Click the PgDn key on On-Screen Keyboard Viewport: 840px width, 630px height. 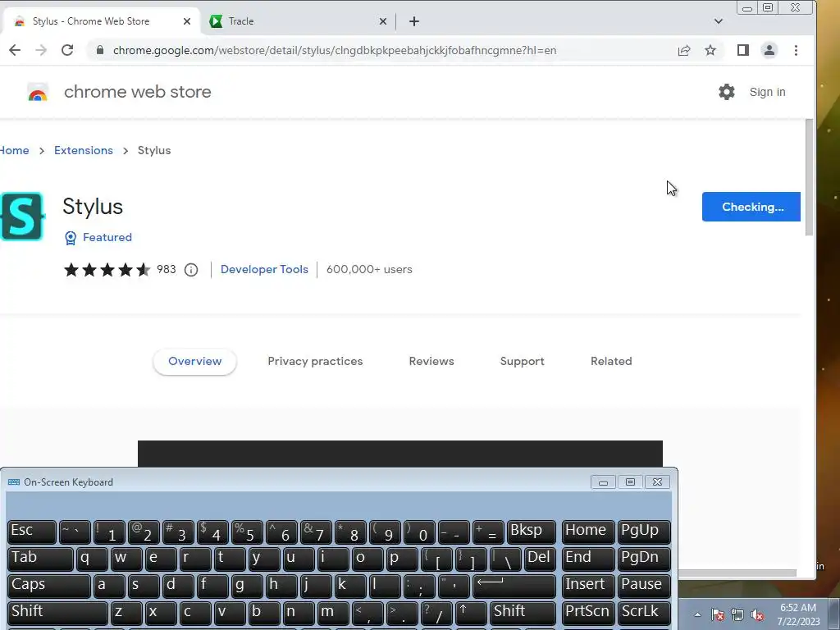[x=643, y=559]
